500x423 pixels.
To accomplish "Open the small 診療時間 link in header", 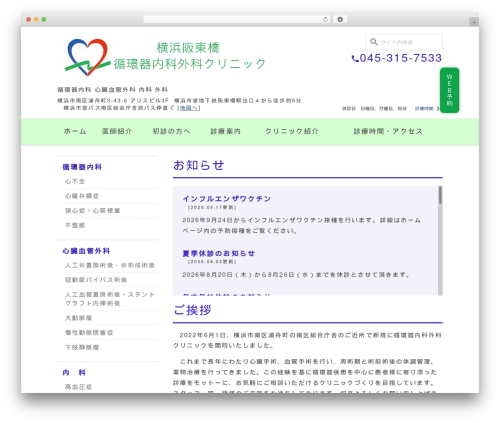I will click(424, 109).
